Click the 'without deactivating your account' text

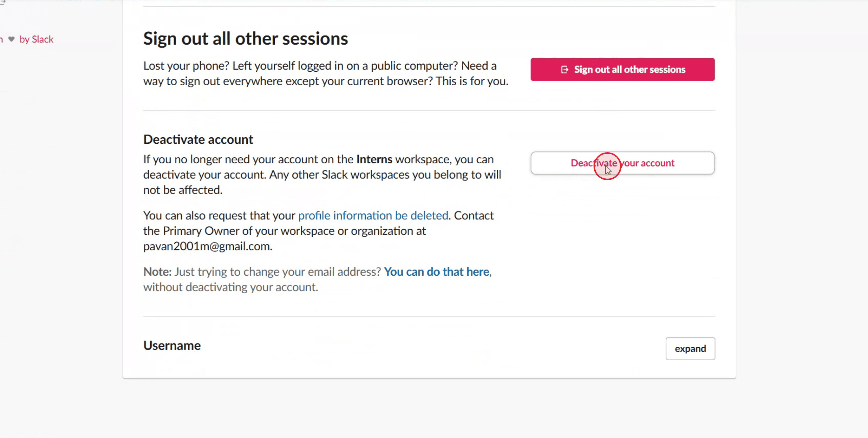click(x=231, y=287)
